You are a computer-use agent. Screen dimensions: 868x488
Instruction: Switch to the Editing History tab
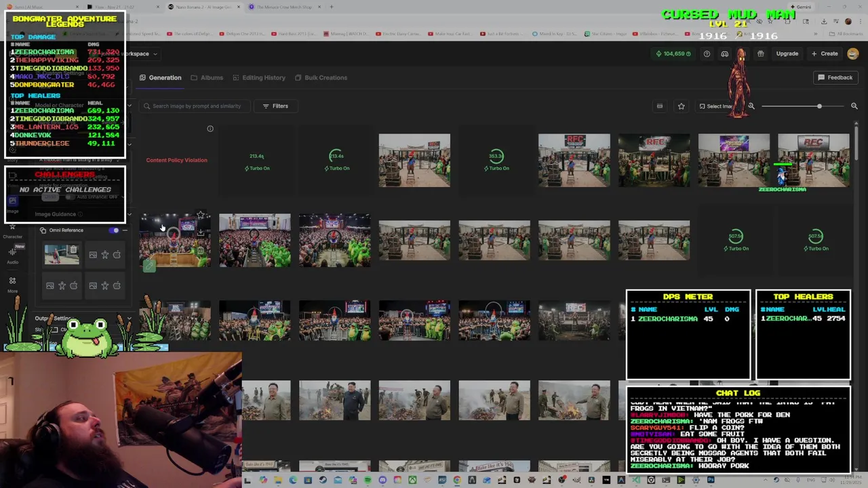coord(259,77)
